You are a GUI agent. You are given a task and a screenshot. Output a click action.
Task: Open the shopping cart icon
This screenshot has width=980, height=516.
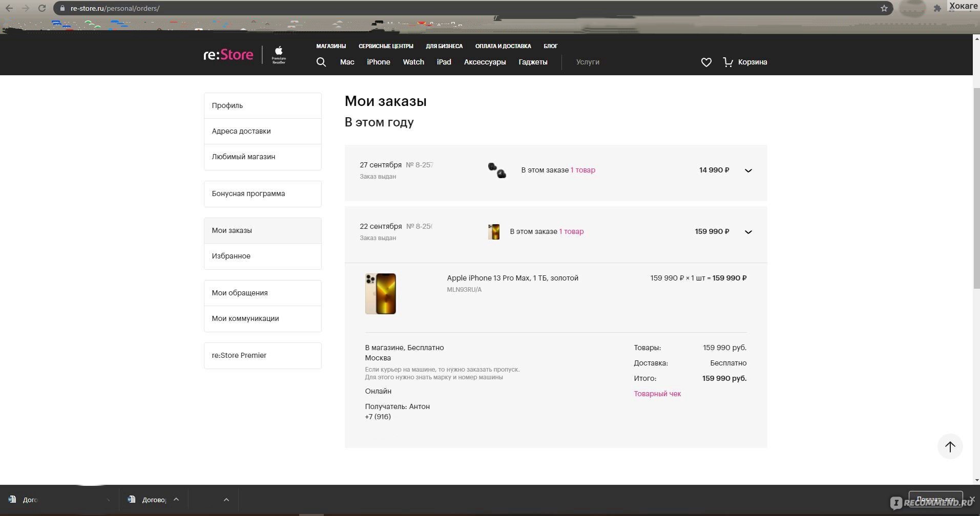(x=728, y=62)
